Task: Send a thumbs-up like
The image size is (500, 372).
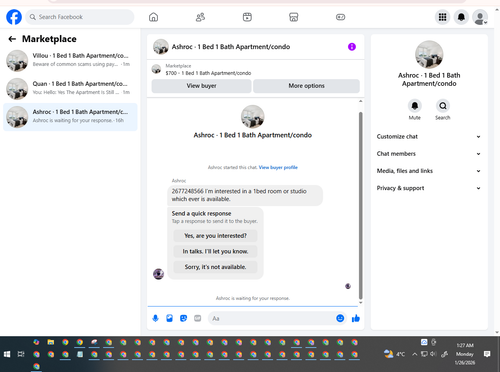Action: pyautogui.click(x=356, y=318)
